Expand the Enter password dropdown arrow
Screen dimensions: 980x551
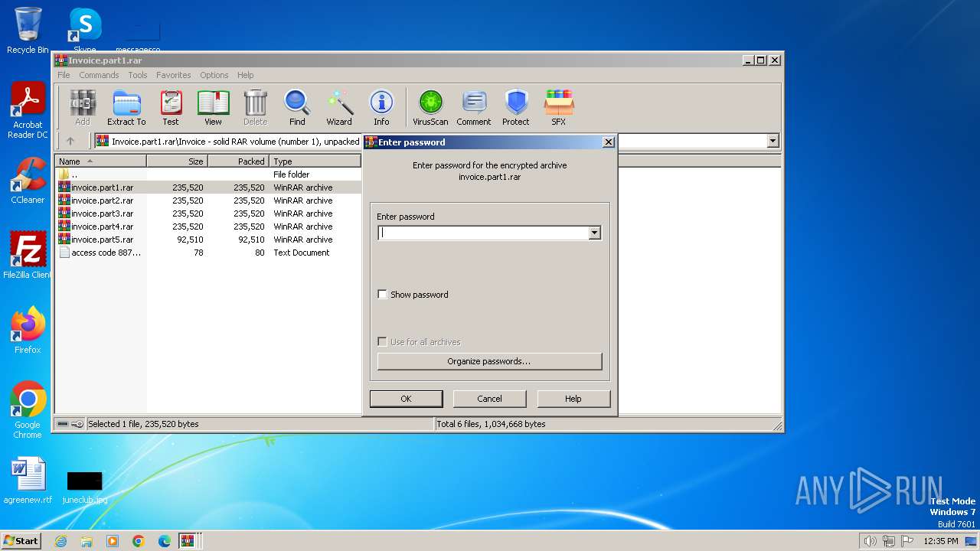[x=594, y=233]
